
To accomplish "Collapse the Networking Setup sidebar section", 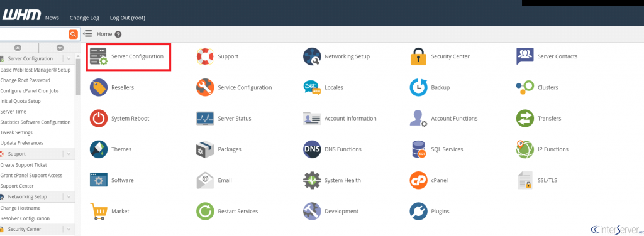I will [69, 196].
